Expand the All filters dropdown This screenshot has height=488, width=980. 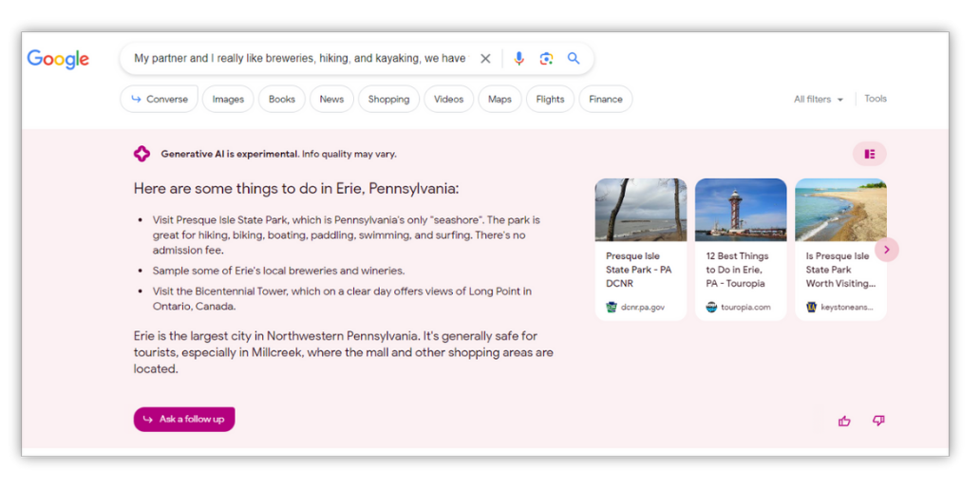coord(818,100)
